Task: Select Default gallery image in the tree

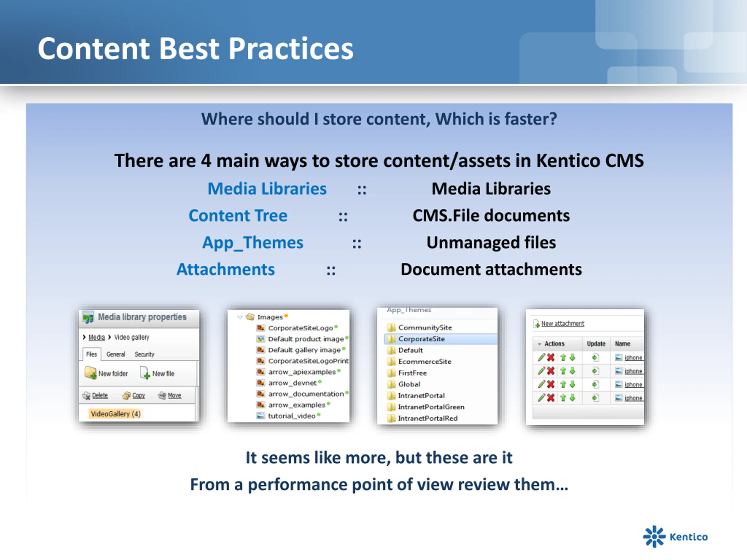Action: pos(304,350)
